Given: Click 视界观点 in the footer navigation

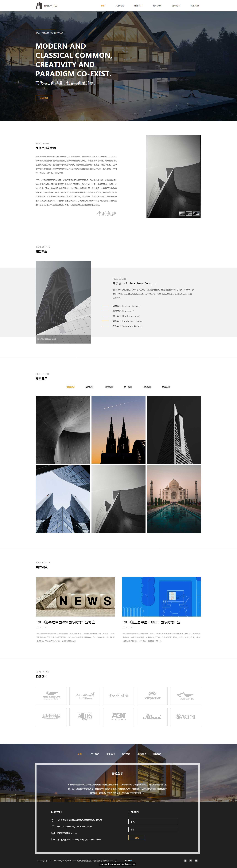Looking at the screenshot, I should [142, 754].
